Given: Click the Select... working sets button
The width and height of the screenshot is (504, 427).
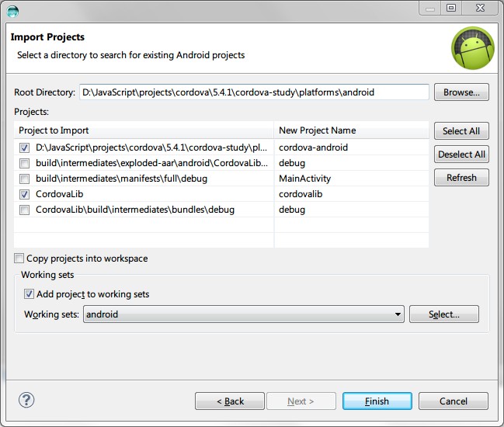Looking at the screenshot, I should click(444, 314).
